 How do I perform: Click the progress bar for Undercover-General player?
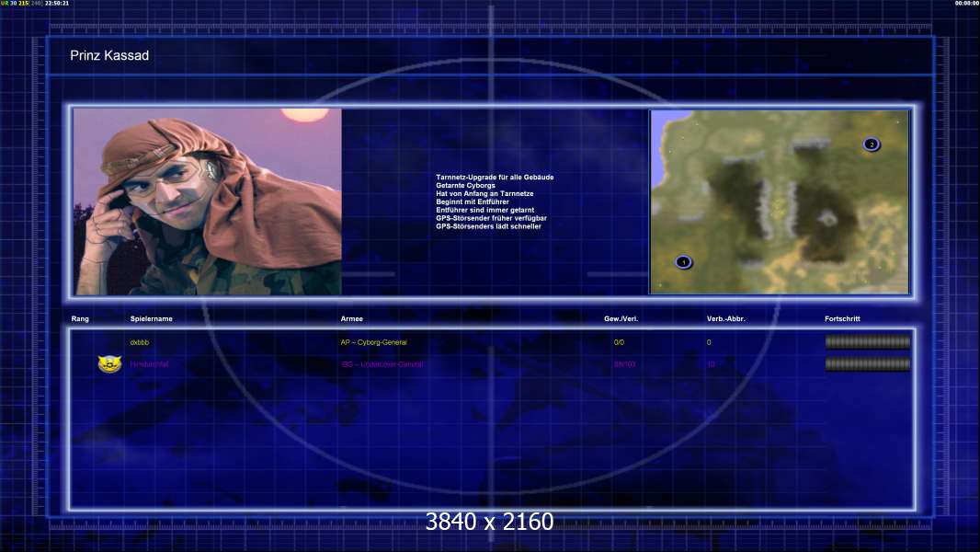click(868, 363)
